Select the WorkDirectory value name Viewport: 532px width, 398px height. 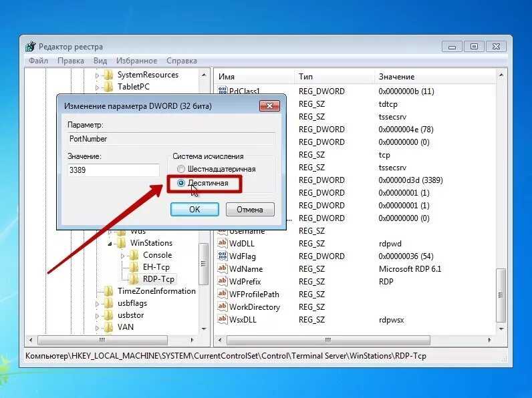(x=255, y=307)
